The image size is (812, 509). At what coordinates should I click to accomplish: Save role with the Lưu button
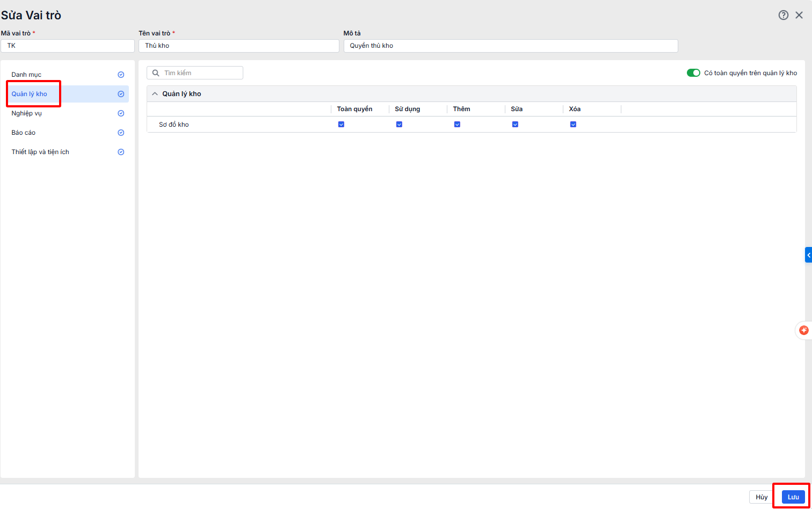click(793, 497)
